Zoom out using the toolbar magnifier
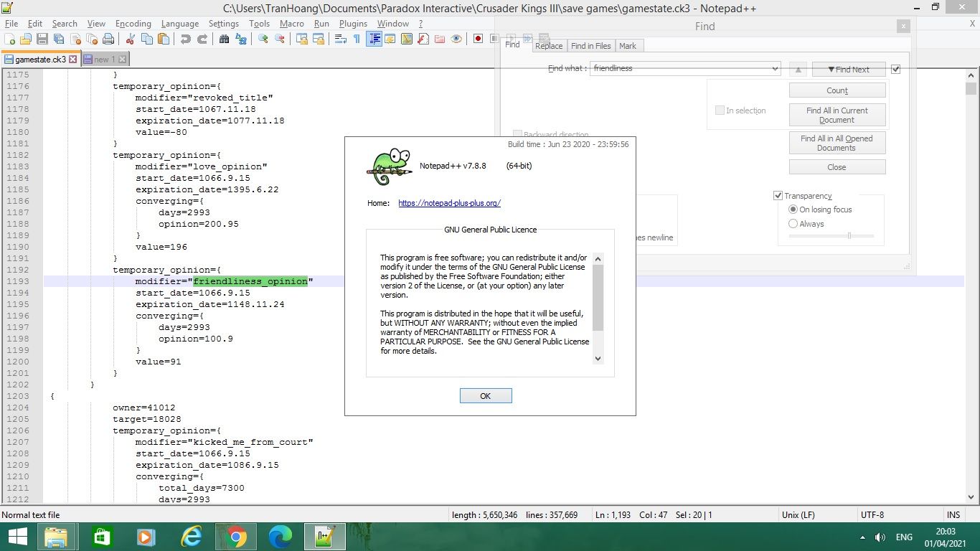This screenshot has width=980, height=551. tap(280, 39)
